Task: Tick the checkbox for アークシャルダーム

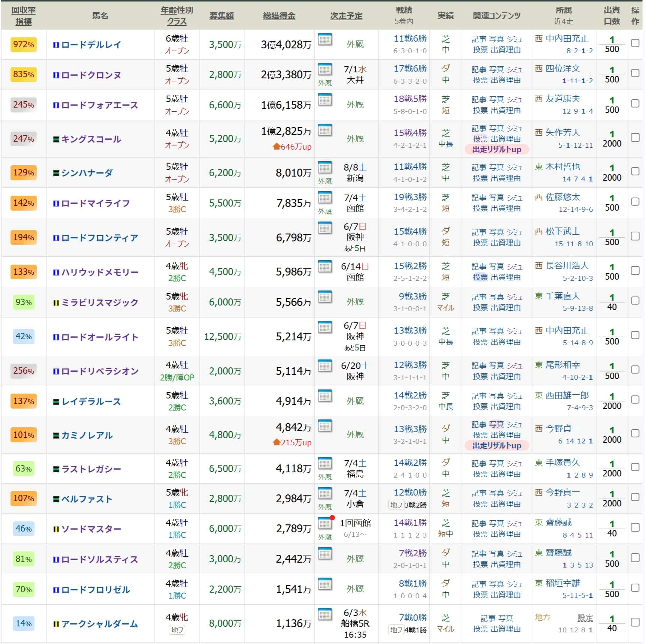Action: [635, 622]
